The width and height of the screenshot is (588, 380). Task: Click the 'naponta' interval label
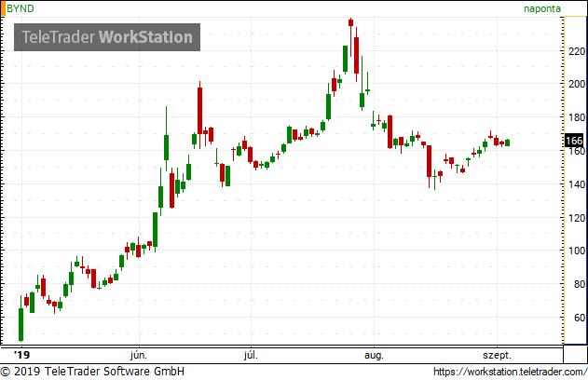coord(542,8)
